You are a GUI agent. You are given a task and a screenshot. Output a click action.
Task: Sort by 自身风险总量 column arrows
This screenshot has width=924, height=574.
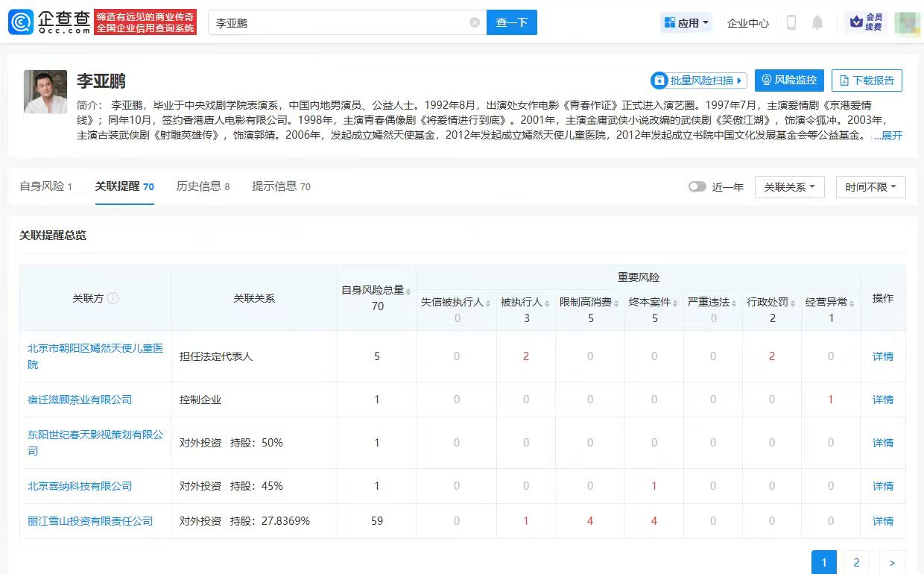click(409, 291)
